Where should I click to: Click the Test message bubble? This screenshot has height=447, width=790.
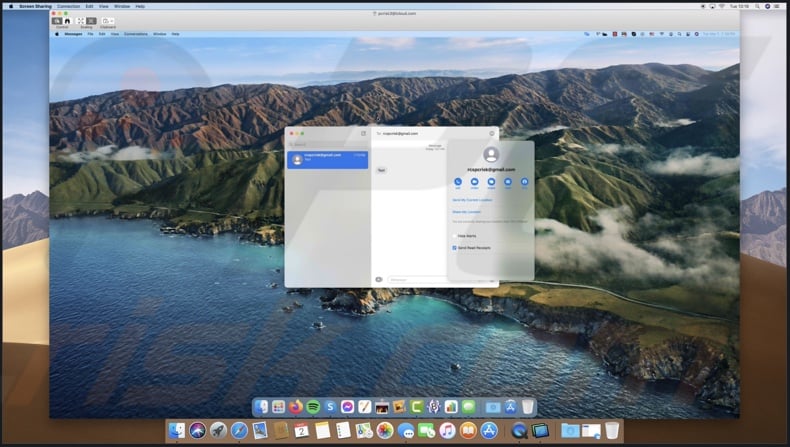381,170
